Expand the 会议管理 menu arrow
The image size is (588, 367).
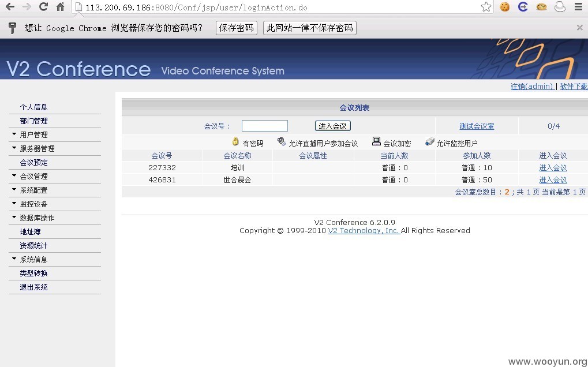(x=14, y=175)
